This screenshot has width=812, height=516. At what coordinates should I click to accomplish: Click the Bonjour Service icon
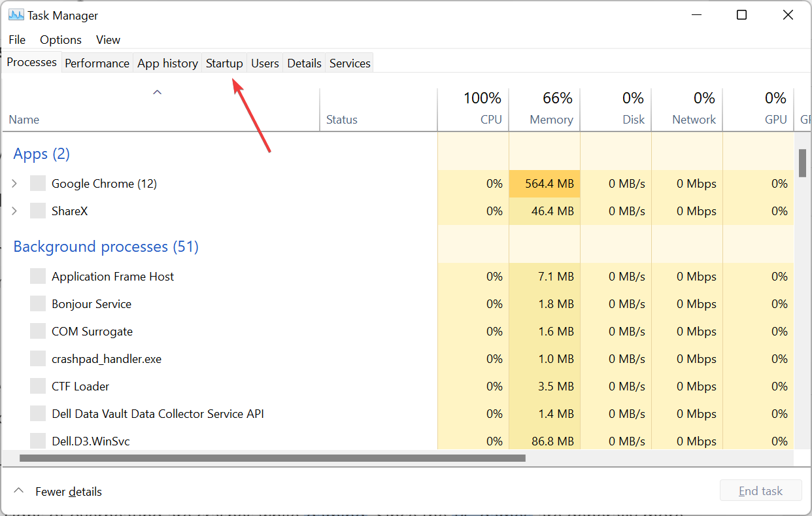point(37,303)
